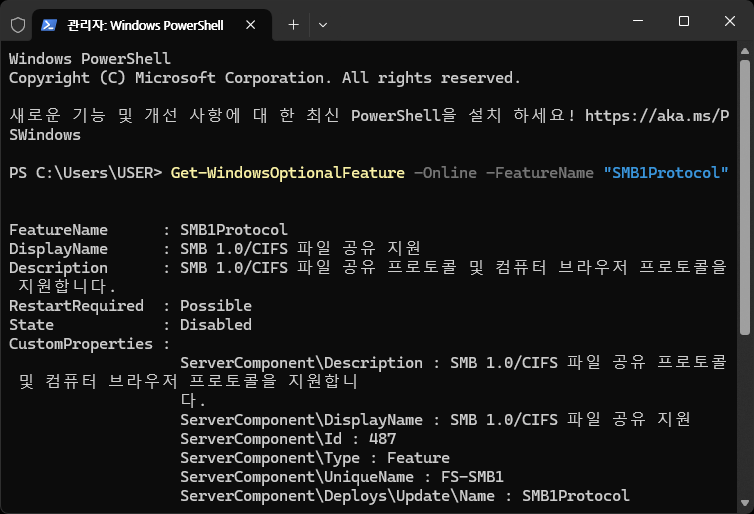Click the State value Disabled
This screenshot has width=754, height=514.
tap(216, 325)
